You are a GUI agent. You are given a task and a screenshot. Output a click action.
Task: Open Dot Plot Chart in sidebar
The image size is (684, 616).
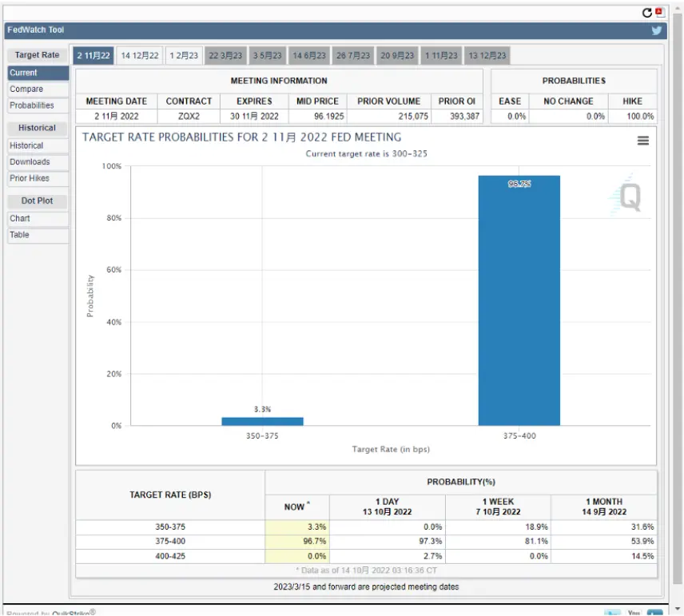pyautogui.click(x=38, y=219)
